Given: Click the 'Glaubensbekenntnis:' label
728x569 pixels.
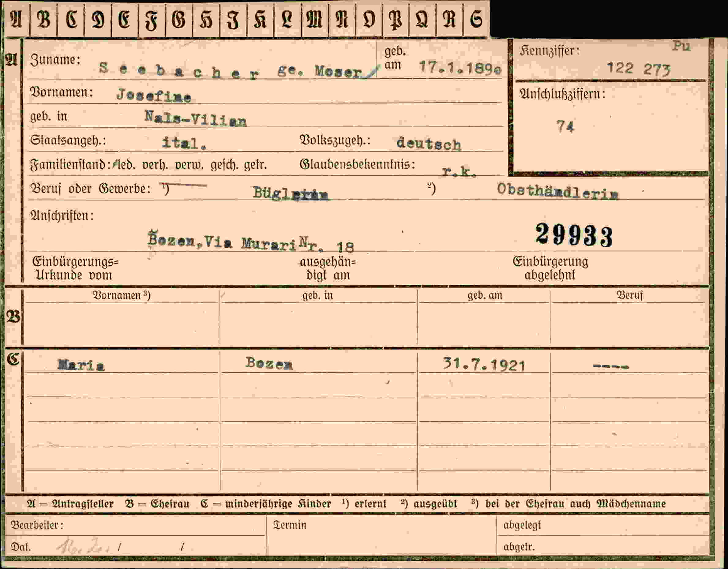Looking at the screenshot, I should 357,164.
